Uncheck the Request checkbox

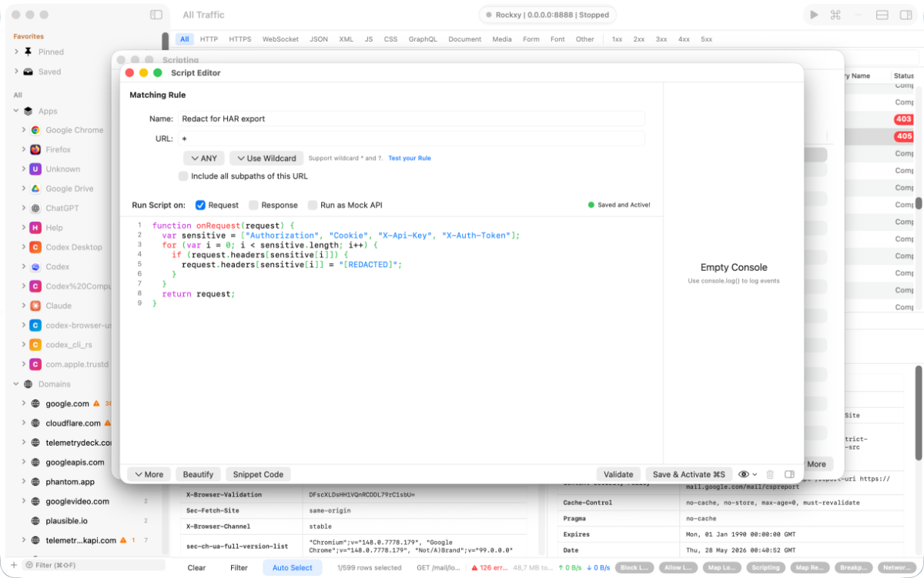(200, 205)
